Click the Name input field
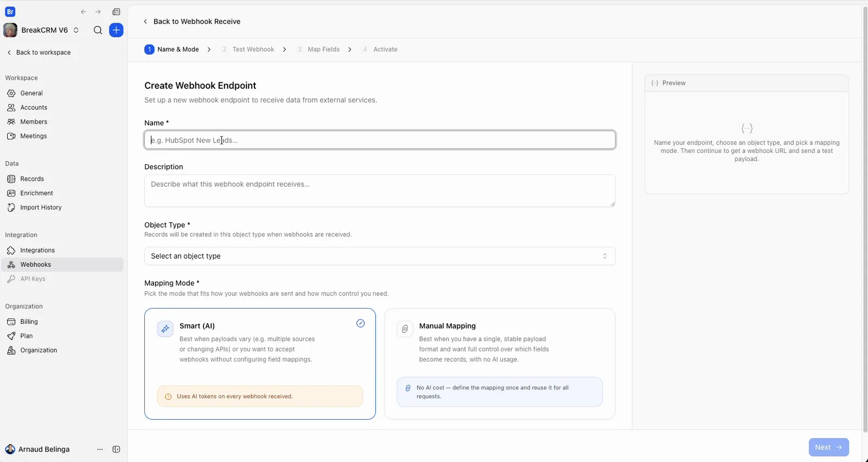 [380, 140]
